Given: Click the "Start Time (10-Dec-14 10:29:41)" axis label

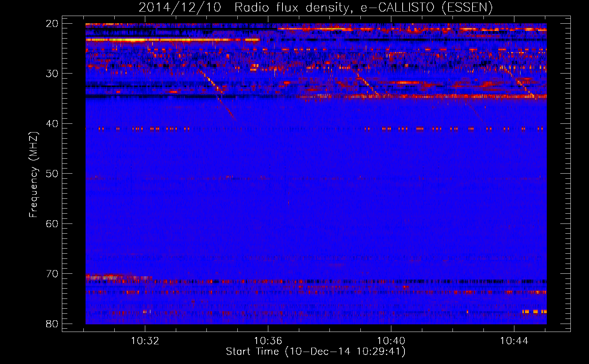Looking at the screenshot, I should pos(316,352).
